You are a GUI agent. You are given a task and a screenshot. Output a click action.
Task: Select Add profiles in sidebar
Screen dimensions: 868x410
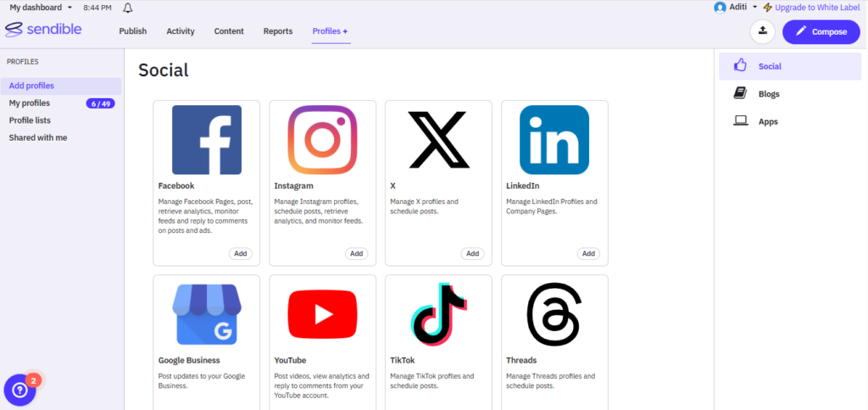pyautogui.click(x=61, y=86)
